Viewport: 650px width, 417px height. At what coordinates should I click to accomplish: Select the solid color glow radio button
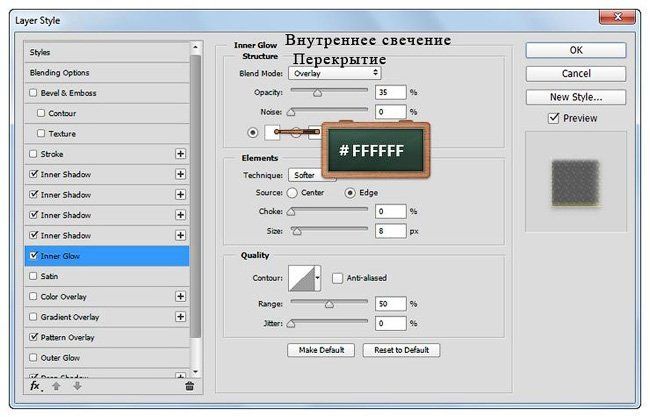252,133
